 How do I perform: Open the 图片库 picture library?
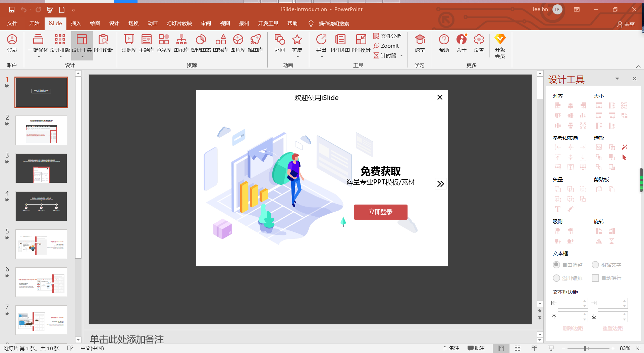click(238, 44)
